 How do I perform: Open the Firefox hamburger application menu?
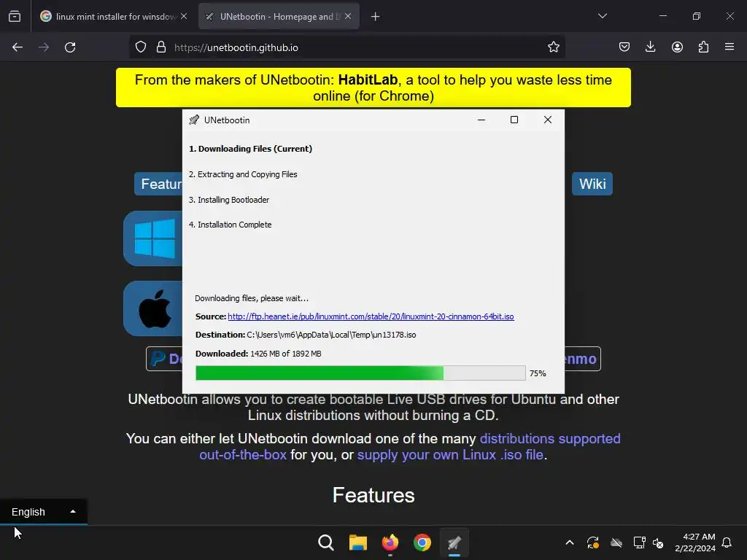(x=729, y=47)
